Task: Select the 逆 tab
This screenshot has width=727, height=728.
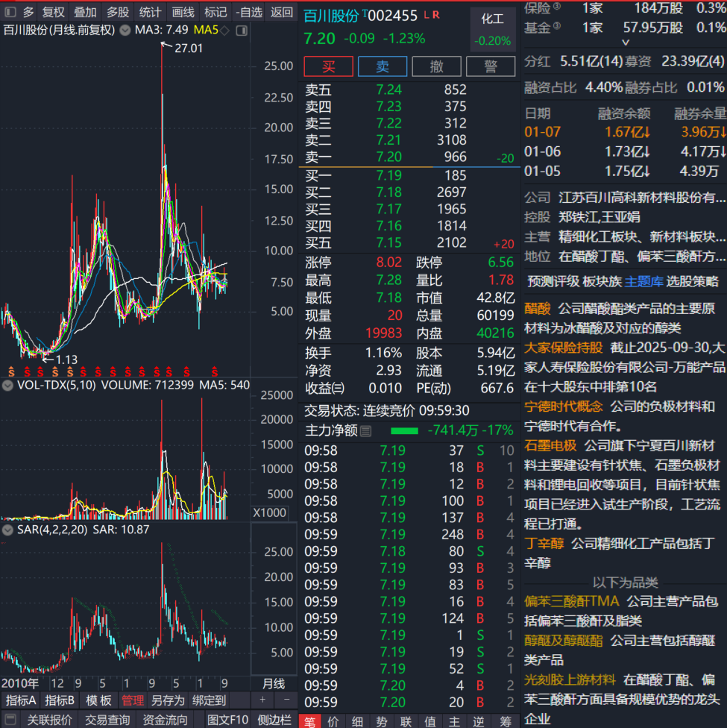Action: pyautogui.click(x=479, y=721)
